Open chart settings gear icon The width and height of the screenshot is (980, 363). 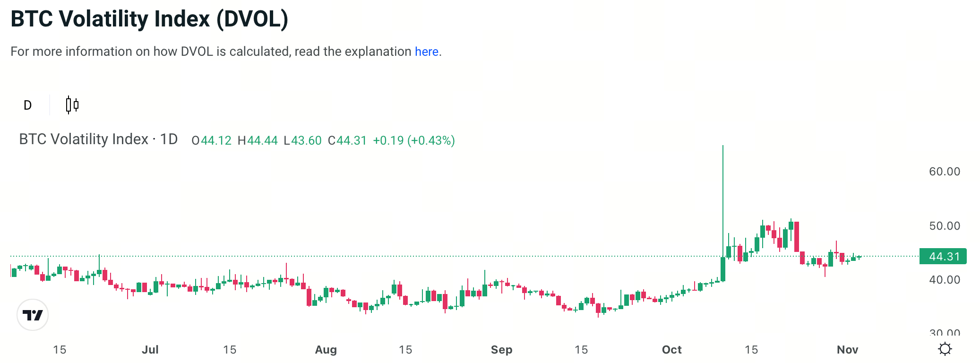point(945,349)
